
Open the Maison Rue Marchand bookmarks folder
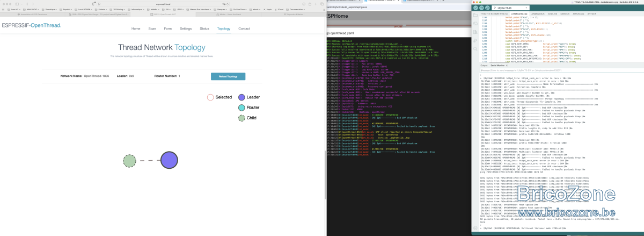pos(198,9)
